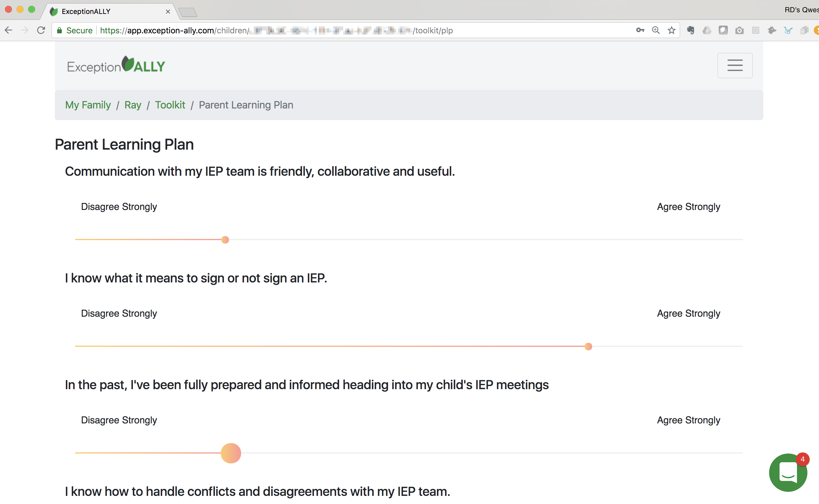Click the Google Drive extension icon
The image size is (819, 504).
click(707, 30)
